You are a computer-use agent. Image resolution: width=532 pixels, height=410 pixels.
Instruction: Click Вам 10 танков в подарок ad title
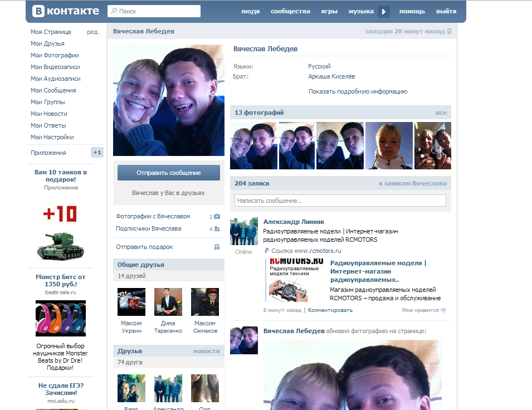click(61, 176)
